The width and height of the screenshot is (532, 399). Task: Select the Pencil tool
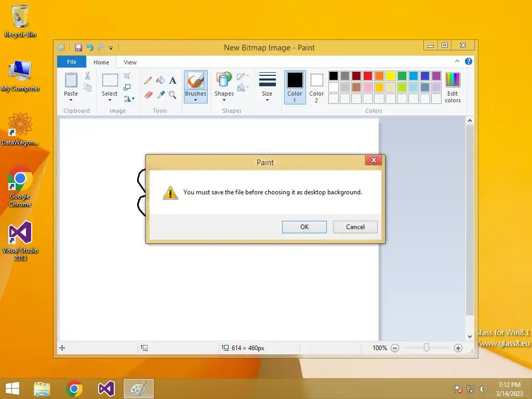tap(148, 81)
